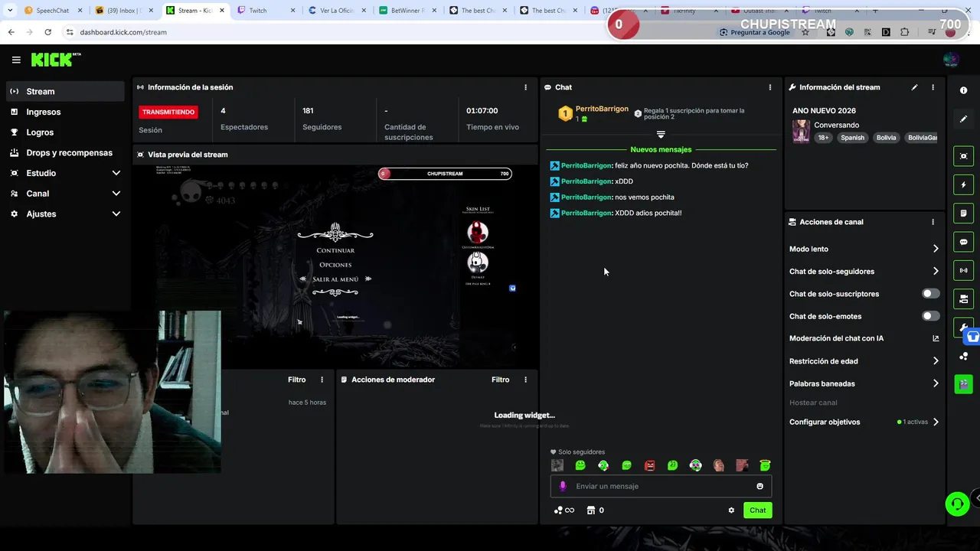The height and width of the screenshot is (551, 980).
Task: Open the emoji picker in message box
Action: tap(759, 486)
